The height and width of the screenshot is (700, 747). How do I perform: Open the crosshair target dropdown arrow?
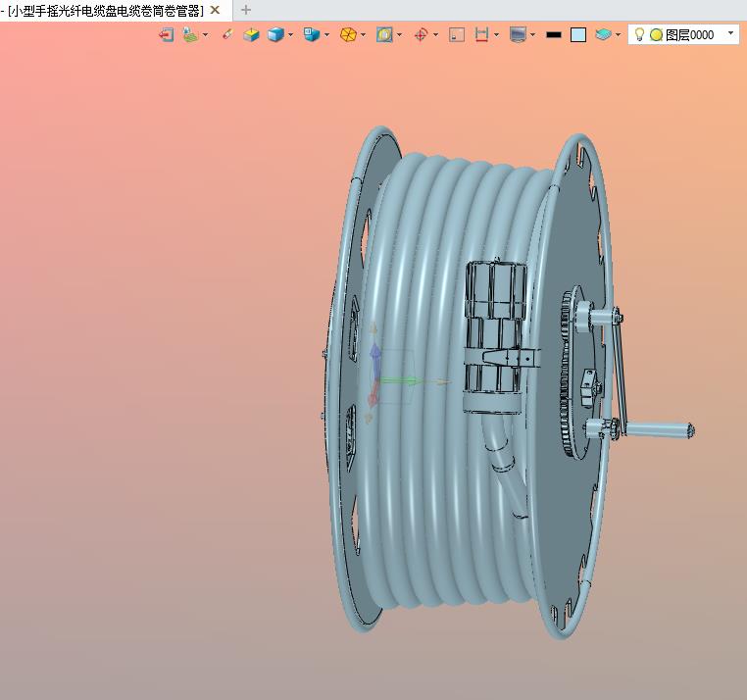436,34
